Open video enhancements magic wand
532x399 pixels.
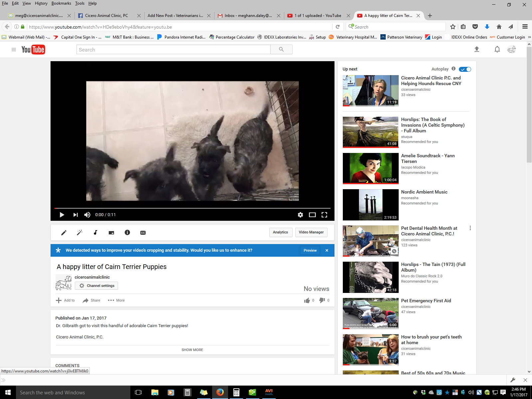coord(79,233)
